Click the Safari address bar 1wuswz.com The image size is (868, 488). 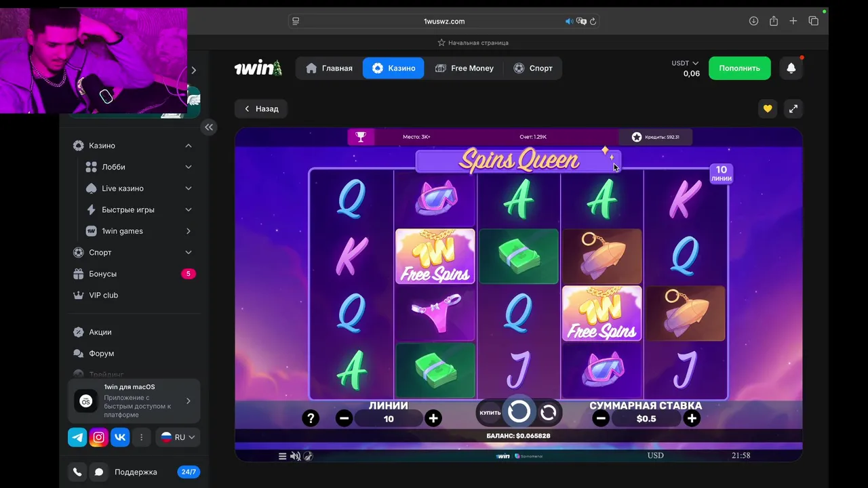[x=444, y=21]
